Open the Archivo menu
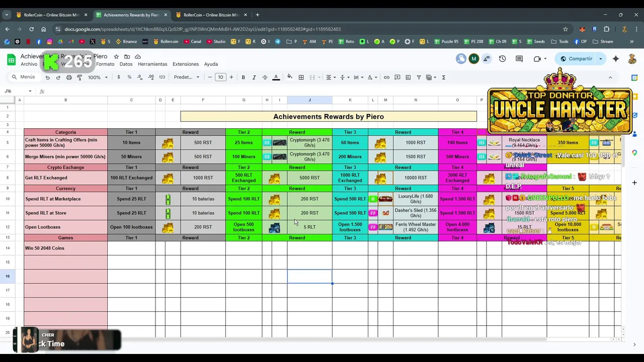Image resolution: width=644 pixels, height=362 pixels. pyautogui.click(x=29, y=64)
